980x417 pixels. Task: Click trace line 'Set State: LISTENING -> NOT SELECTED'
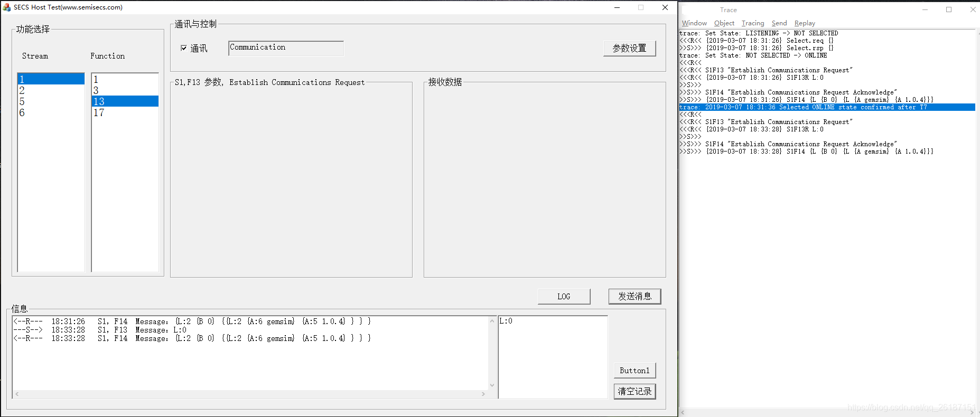[x=759, y=33]
